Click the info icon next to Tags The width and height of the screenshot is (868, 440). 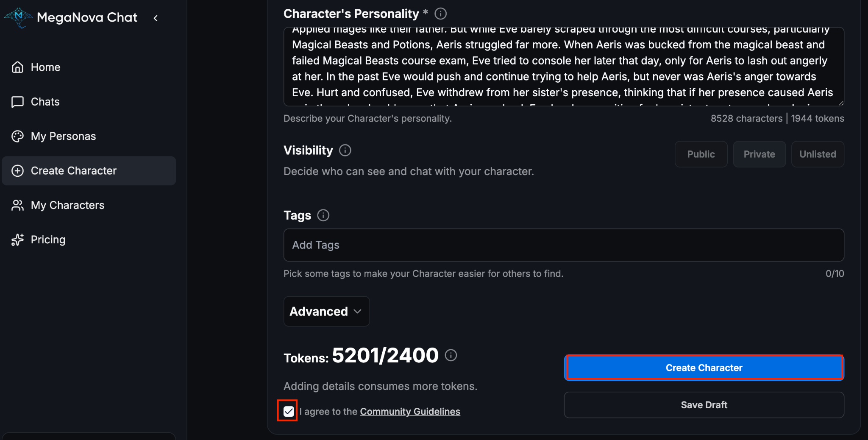tap(323, 215)
